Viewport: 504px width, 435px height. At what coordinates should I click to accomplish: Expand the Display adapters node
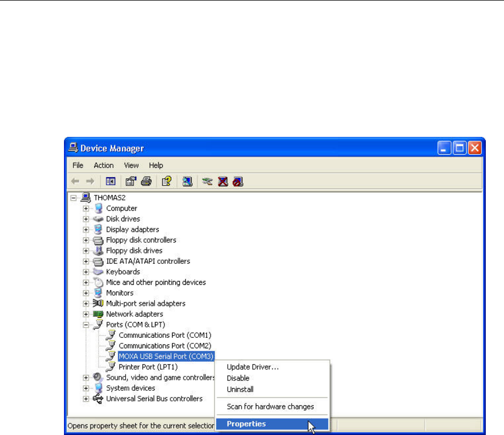pos(86,230)
